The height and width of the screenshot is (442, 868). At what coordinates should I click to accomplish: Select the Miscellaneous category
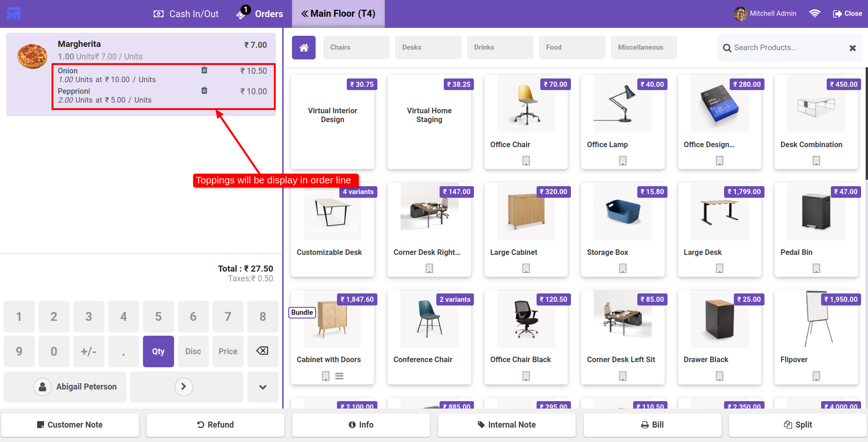(644, 47)
